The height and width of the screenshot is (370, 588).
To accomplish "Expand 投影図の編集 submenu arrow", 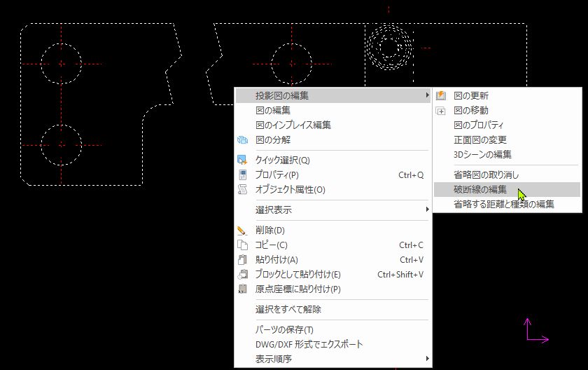I will click(x=427, y=95).
